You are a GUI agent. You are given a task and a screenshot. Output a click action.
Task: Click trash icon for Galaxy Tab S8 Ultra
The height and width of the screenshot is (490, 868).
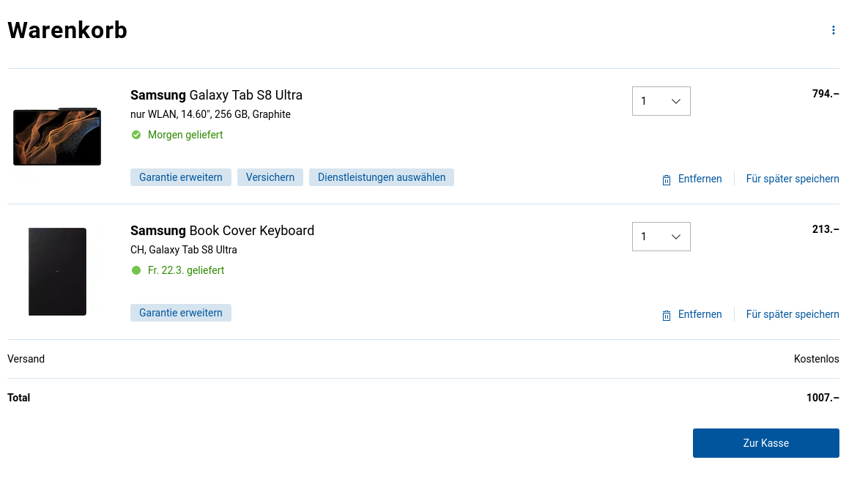(667, 180)
